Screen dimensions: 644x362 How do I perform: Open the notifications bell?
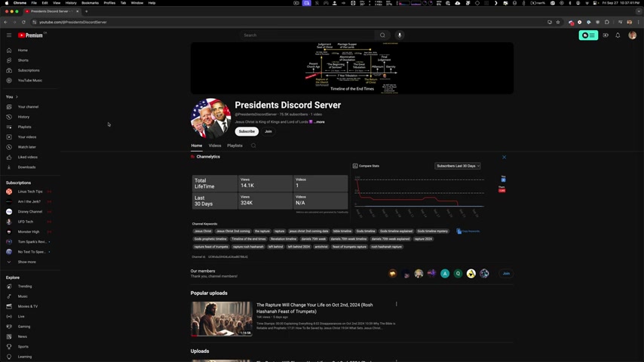pos(618,35)
